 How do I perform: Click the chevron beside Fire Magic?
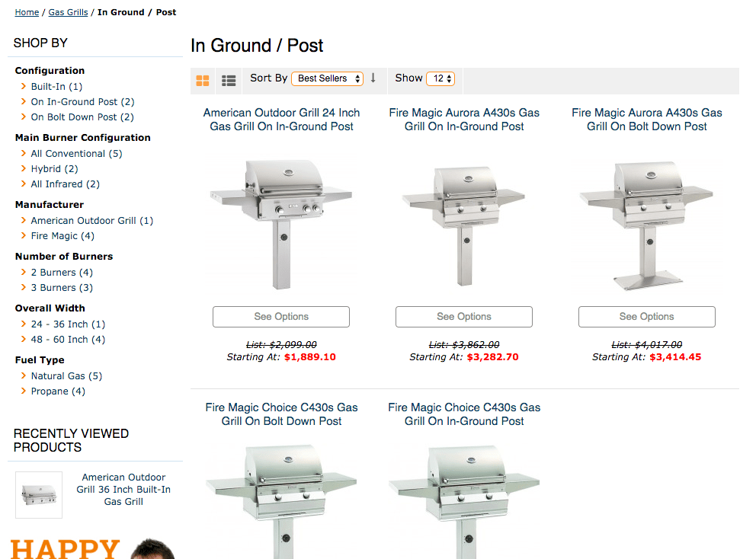(x=23, y=236)
